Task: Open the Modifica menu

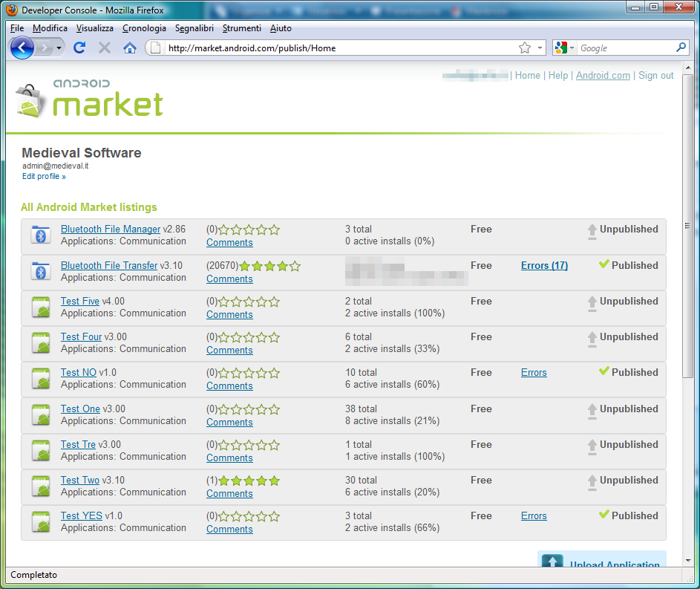Action: (50, 28)
